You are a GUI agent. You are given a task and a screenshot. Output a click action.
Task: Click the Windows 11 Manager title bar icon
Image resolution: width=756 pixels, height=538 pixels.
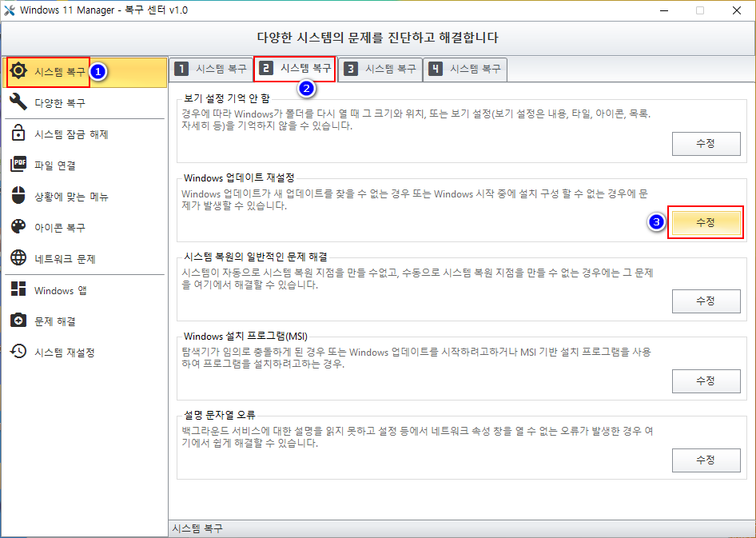click(x=9, y=10)
